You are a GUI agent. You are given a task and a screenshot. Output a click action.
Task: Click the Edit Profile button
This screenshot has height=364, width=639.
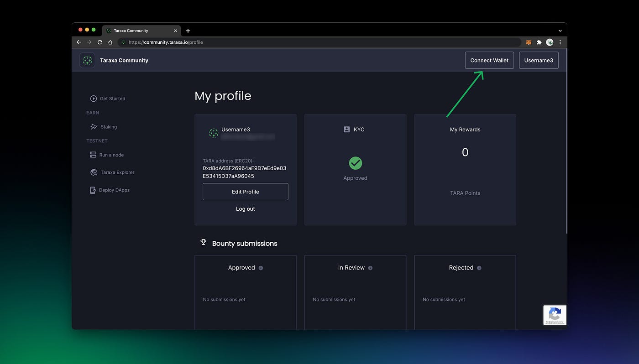click(246, 192)
